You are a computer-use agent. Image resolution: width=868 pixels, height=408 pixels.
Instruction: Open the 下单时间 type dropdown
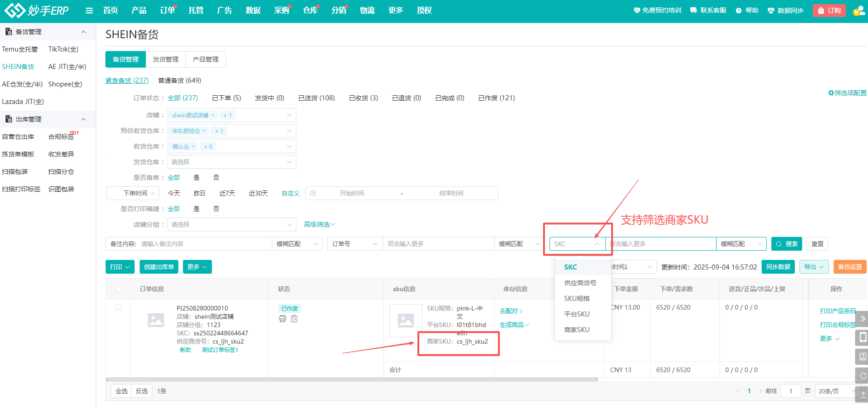click(x=133, y=193)
